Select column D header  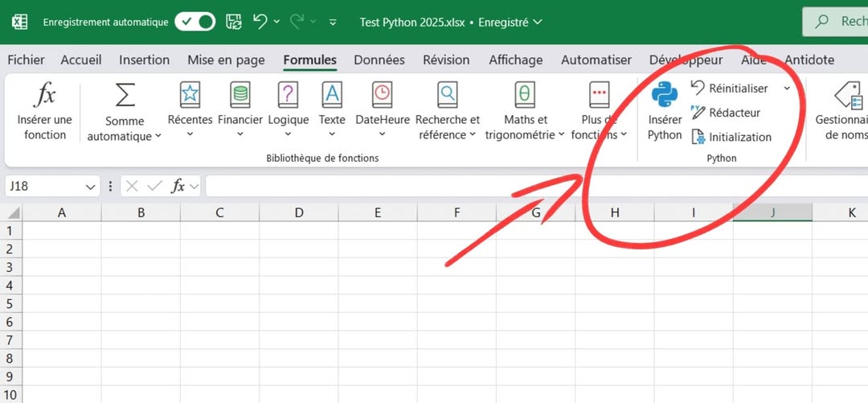299,212
